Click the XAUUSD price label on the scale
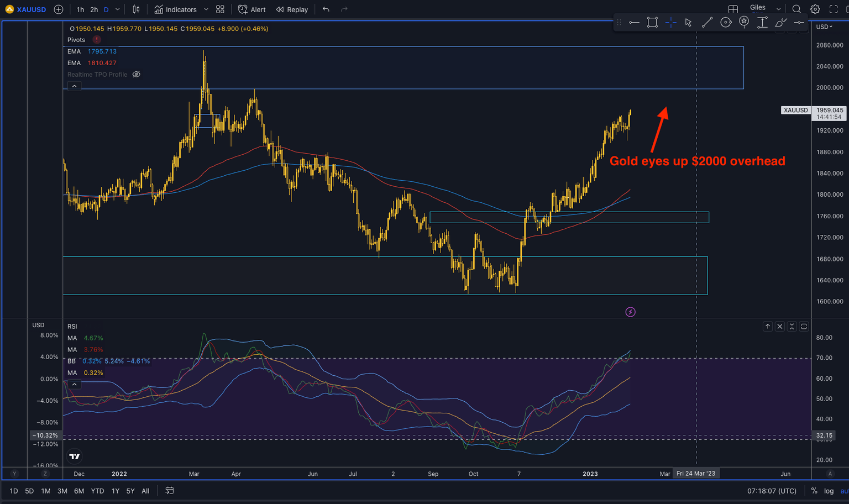Screen dimensions: 849x504 (795, 110)
